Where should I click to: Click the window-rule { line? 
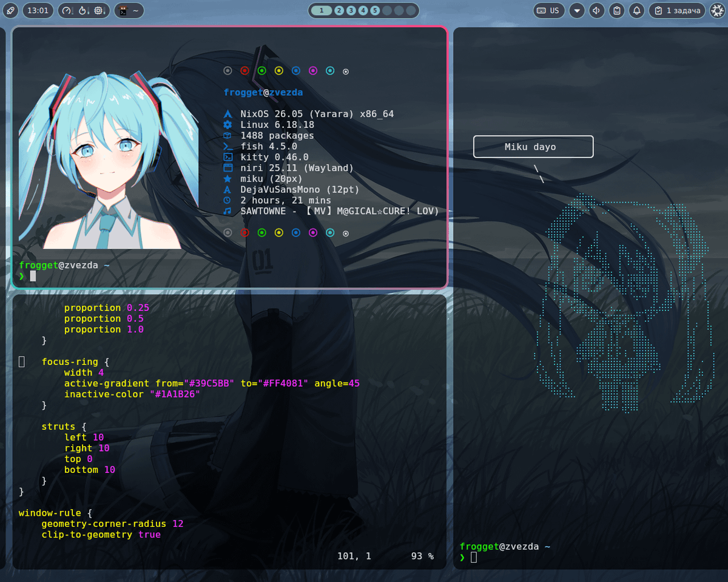(x=55, y=513)
